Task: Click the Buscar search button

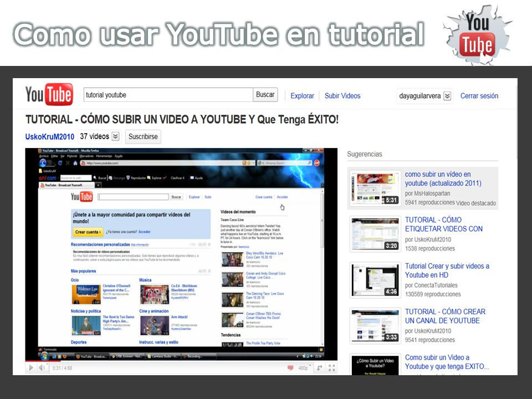Action: point(265,95)
